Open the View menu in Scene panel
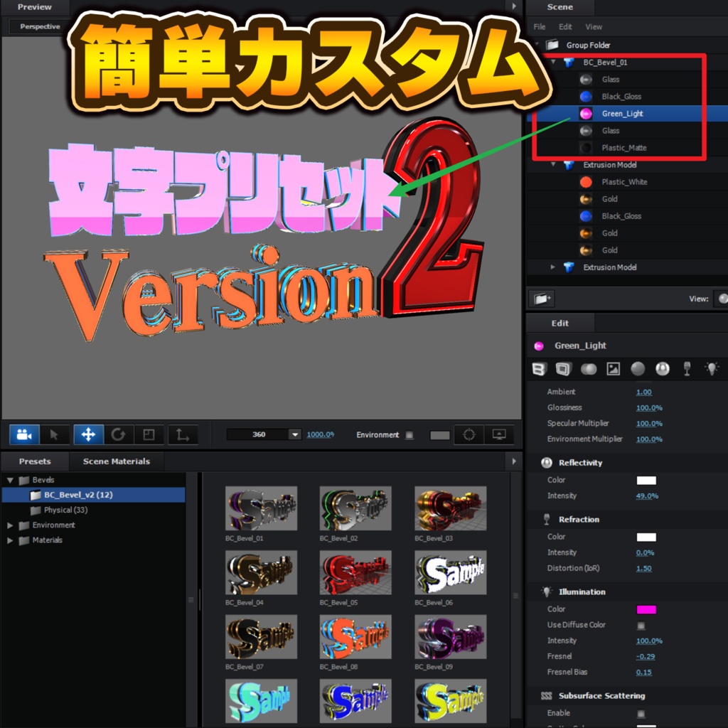728x728 pixels. (x=594, y=26)
